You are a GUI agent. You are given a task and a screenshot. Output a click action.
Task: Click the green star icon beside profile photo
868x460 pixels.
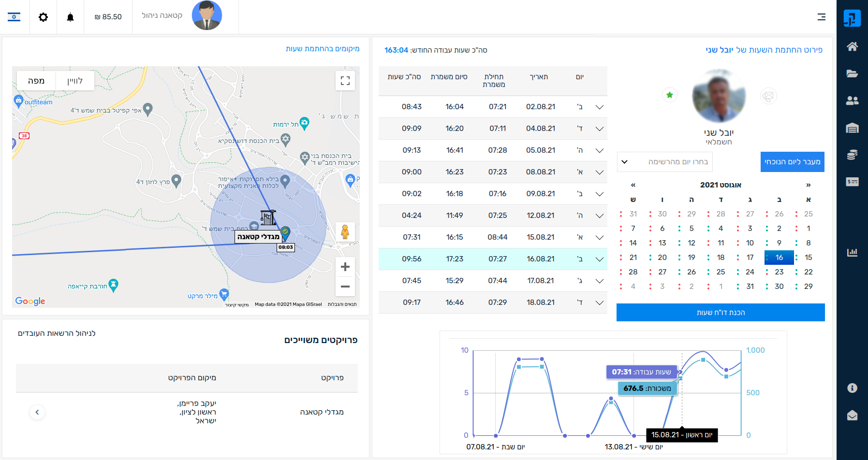[669, 95]
